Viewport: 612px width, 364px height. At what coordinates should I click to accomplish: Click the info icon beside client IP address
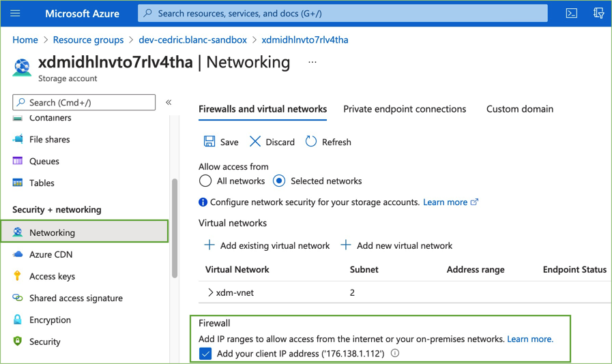395,353
